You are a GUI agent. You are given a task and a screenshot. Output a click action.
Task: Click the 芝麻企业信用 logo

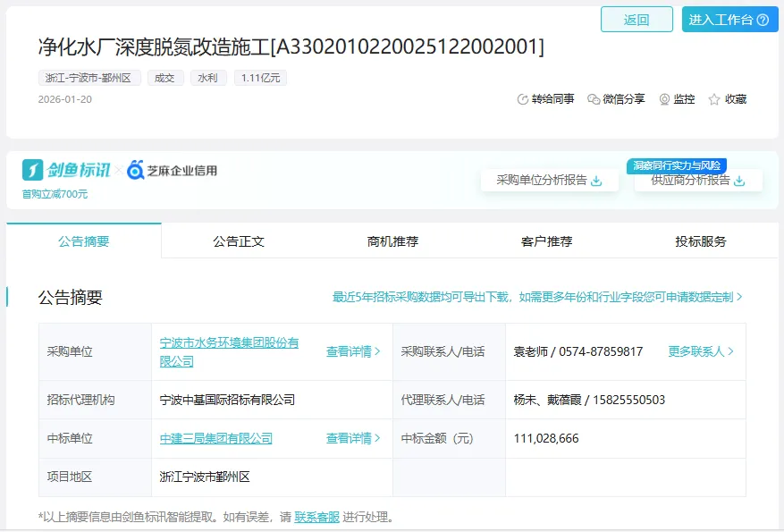pos(172,170)
